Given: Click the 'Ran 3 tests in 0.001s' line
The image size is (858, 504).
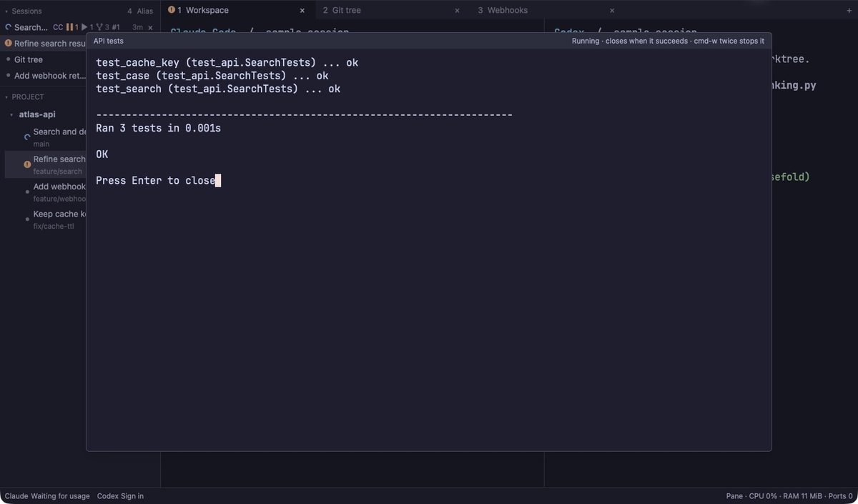Looking at the screenshot, I should 159,129.
